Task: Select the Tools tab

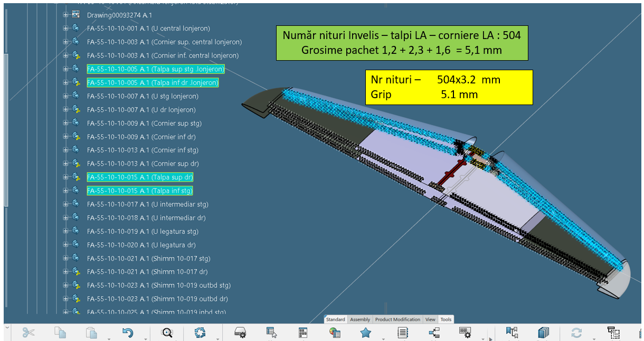Action: 446,319
